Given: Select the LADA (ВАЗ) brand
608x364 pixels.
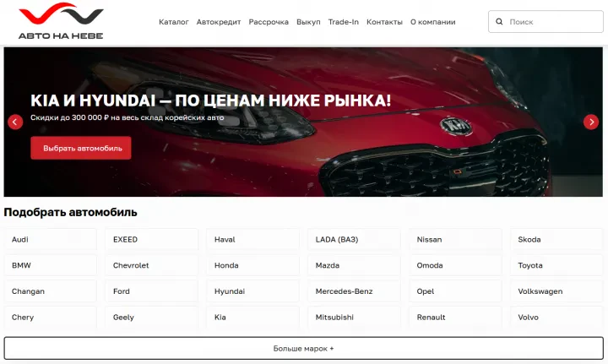Looking at the screenshot, I should (x=355, y=239).
